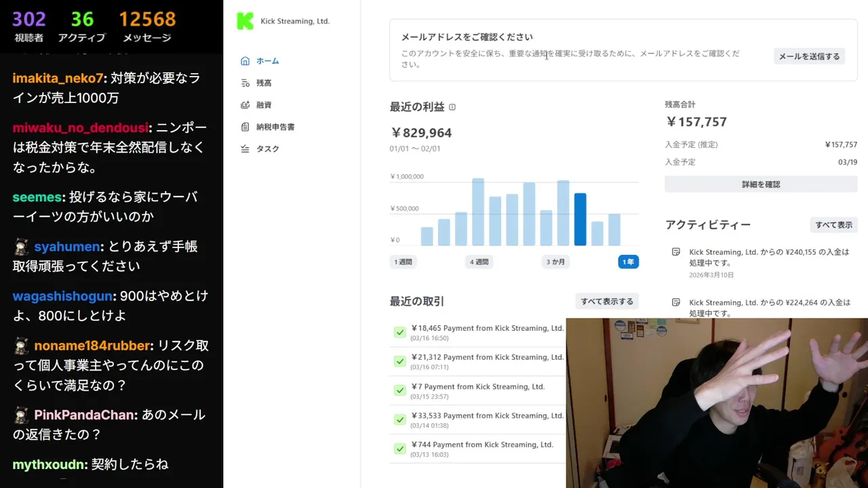Click the green check for the ¥33,533 payment

tap(400, 420)
